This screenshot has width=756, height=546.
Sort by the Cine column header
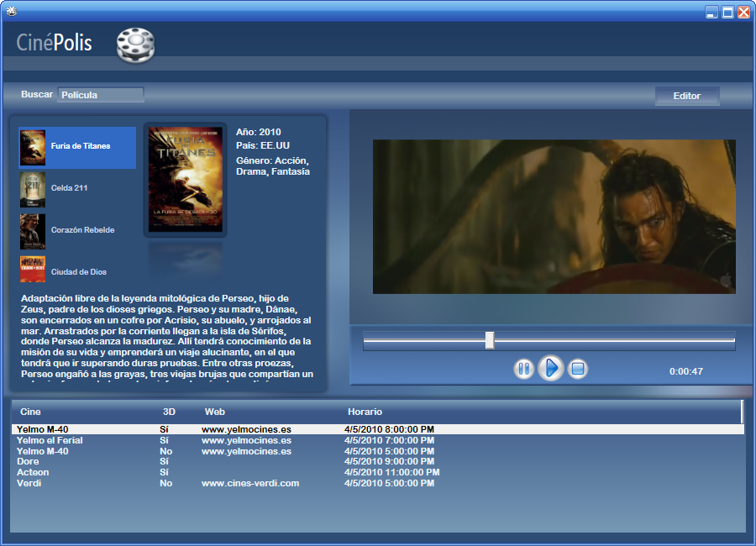(x=30, y=412)
